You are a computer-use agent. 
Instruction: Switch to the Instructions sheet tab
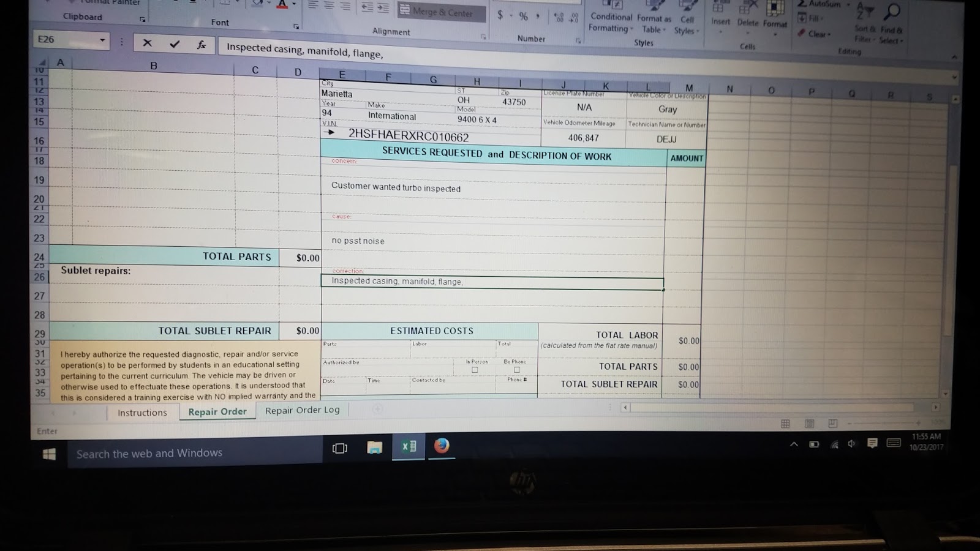(142, 413)
